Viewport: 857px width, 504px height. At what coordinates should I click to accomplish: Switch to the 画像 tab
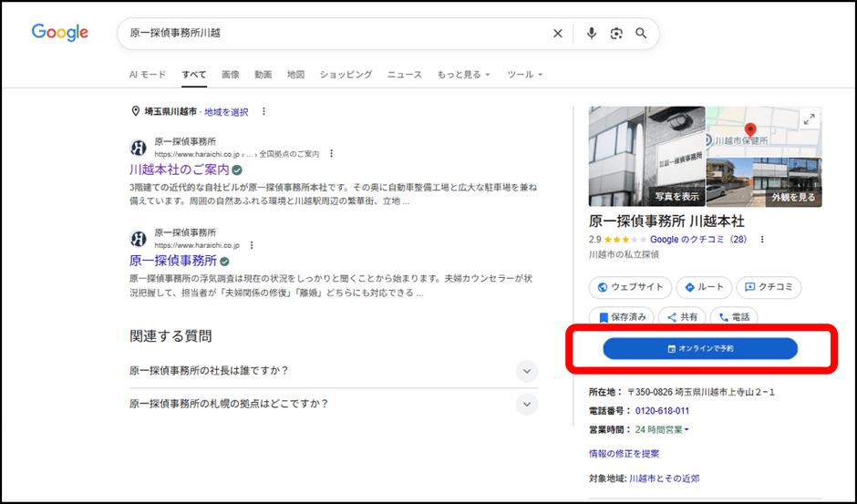(x=231, y=75)
